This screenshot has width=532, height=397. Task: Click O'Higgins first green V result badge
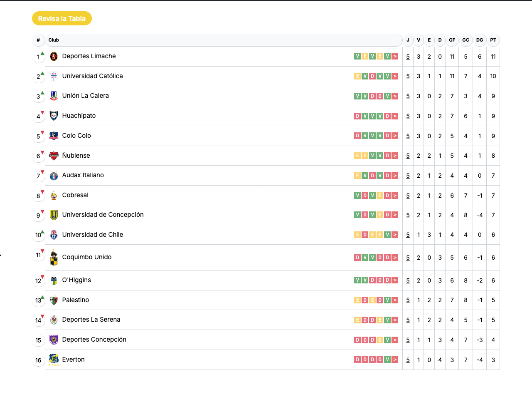pos(357,280)
